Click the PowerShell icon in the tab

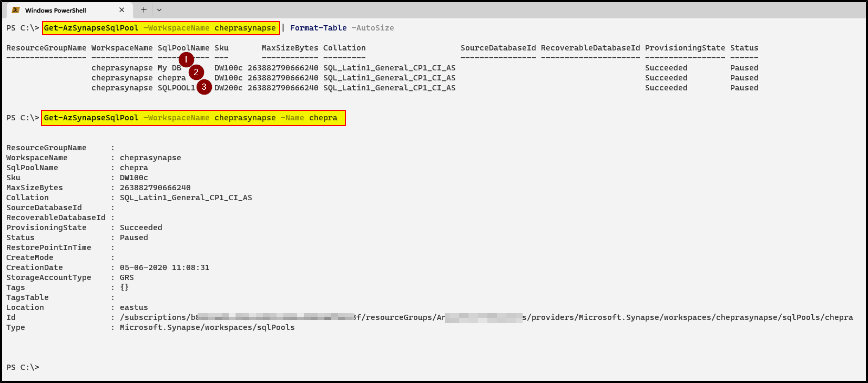point(16,10)
